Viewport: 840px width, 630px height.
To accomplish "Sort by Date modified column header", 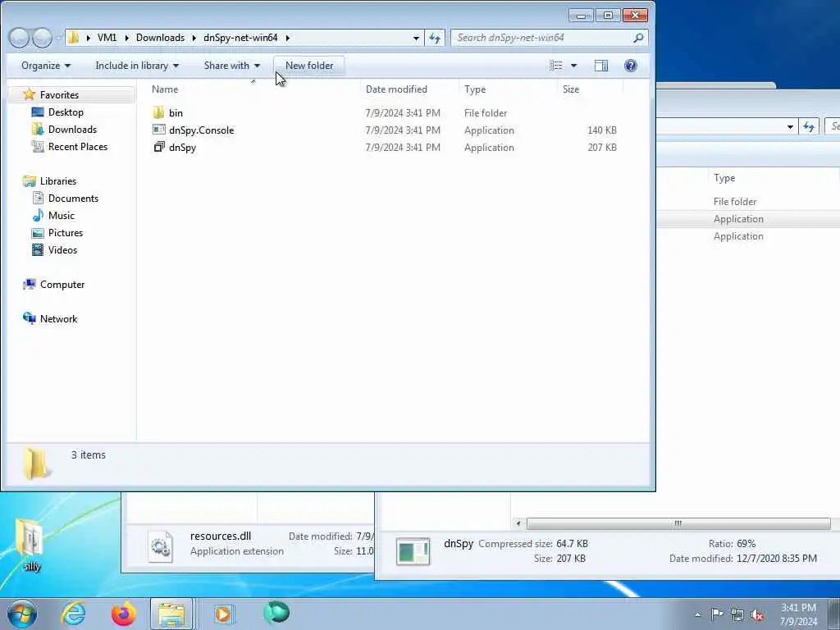I will 396,89.
